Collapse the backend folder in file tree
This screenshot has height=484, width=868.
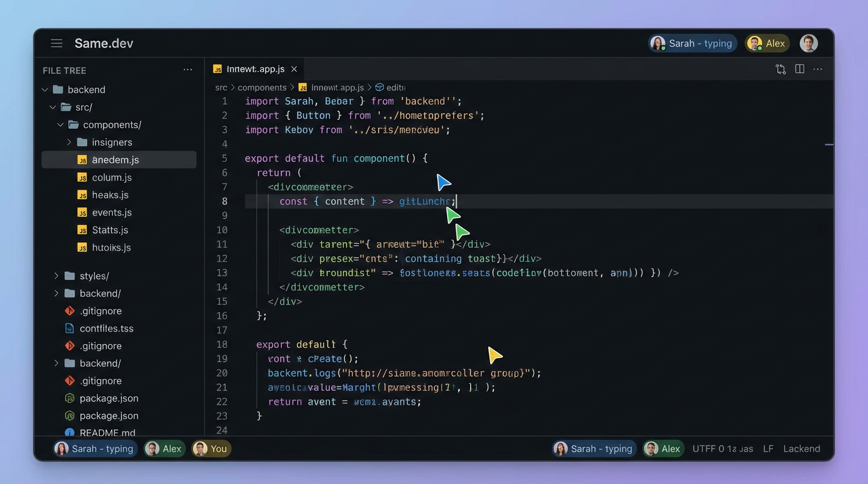[45, 89]
